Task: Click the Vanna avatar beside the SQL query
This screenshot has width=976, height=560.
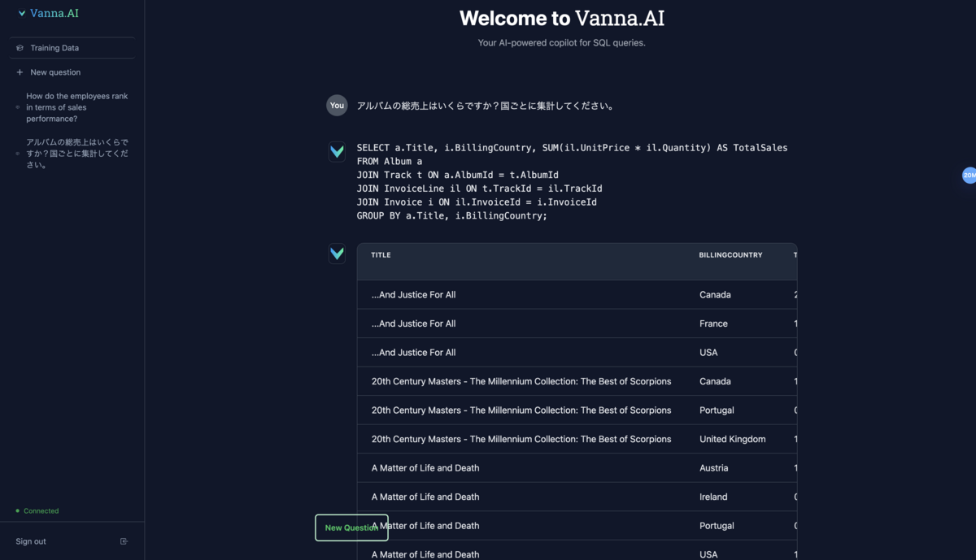Action: pos(337,151)
